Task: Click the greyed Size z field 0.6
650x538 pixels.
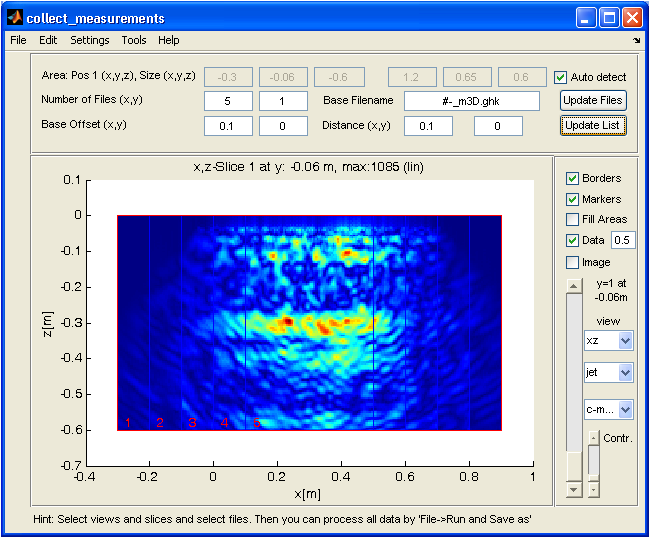Action: (522, 77)
